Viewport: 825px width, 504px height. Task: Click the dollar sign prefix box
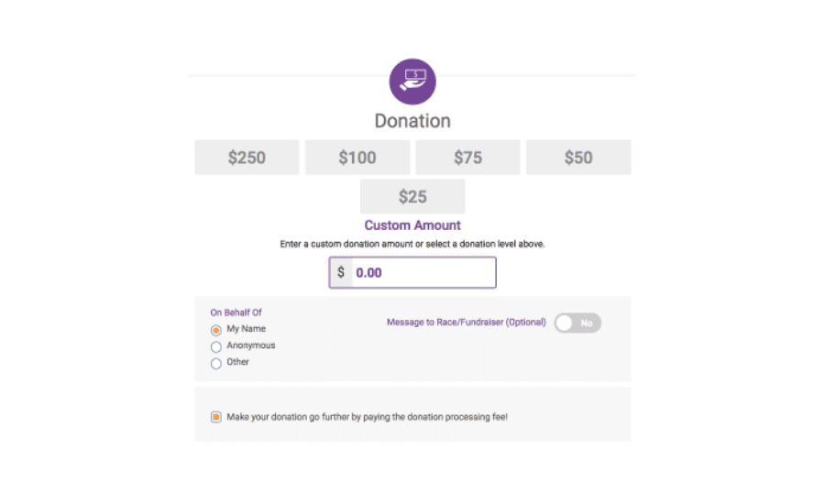(x=341, y=272)
